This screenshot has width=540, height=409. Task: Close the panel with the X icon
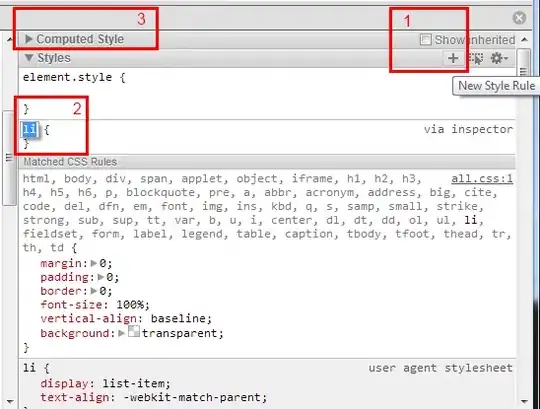click(x=519, y=18)
